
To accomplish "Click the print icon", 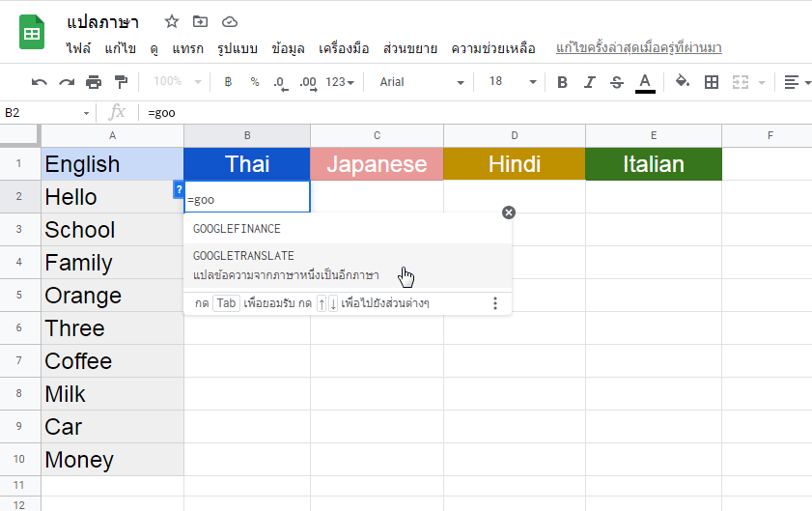I will (x=94, y=82).
